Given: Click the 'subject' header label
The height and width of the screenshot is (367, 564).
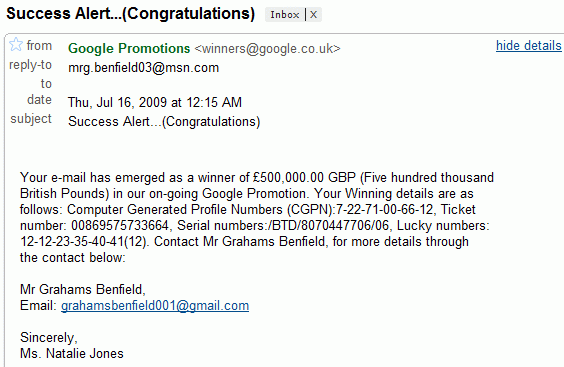Looking at the screenshot, I should pyautogui.click(x=31, y=119).
